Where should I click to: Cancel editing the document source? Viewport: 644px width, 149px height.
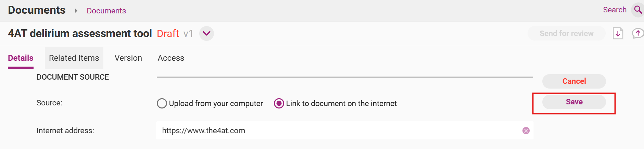pos(574,81)
